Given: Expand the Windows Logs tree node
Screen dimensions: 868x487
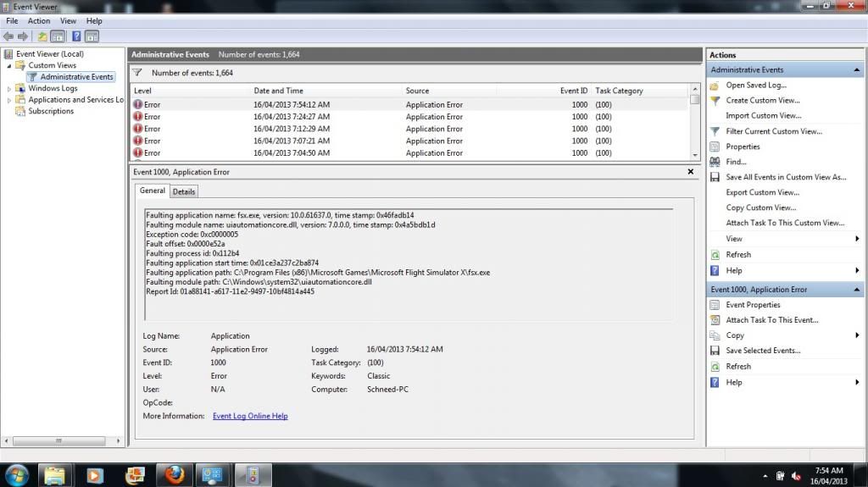Looking at the screenshot, I should point(10,88).
